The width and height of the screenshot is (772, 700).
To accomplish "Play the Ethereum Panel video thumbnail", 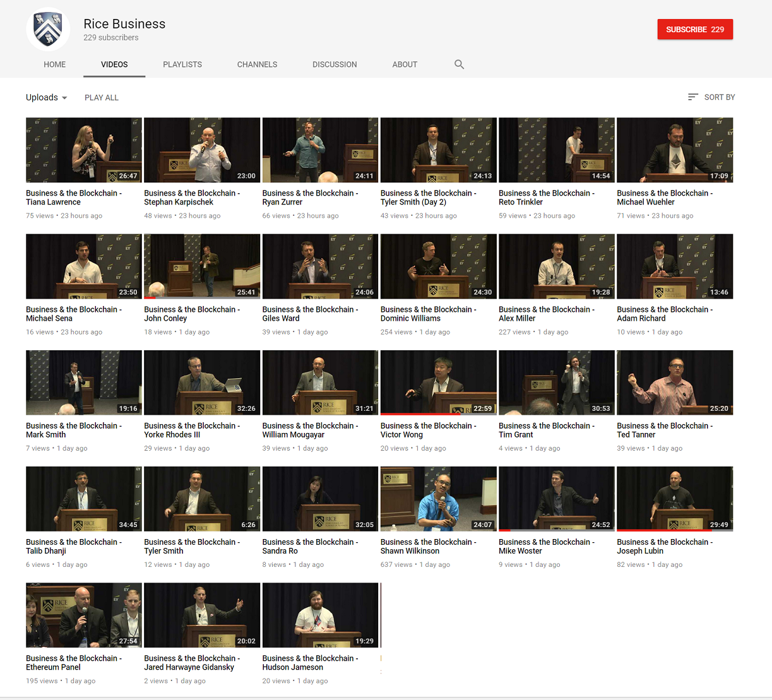I will coord(84,615).
